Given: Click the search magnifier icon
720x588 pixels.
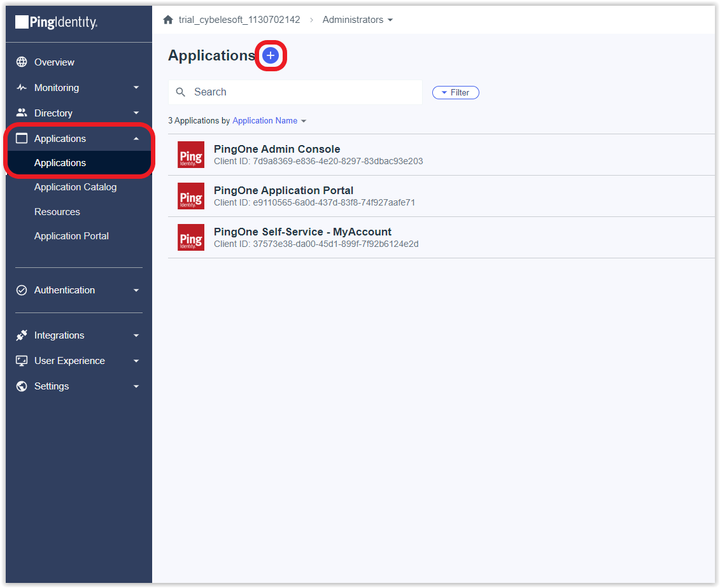Looking at the screenshot, I should [181, 92].
